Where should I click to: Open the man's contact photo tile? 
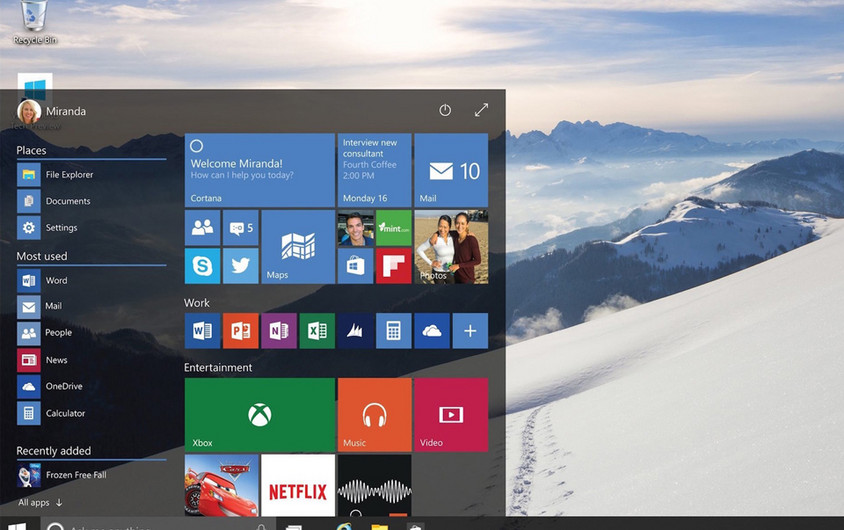click(356, 228)
